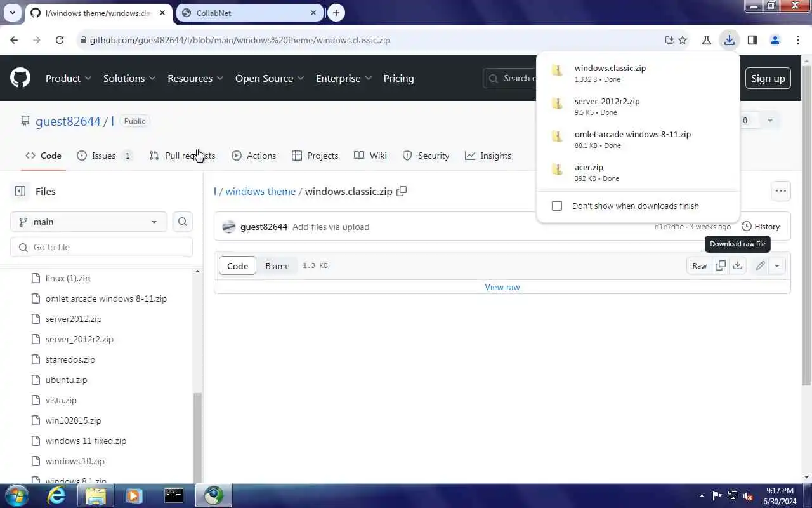Show hidden system tray icons arrow
This screenshot has width=812, height=508.
(x=702, y=496)
